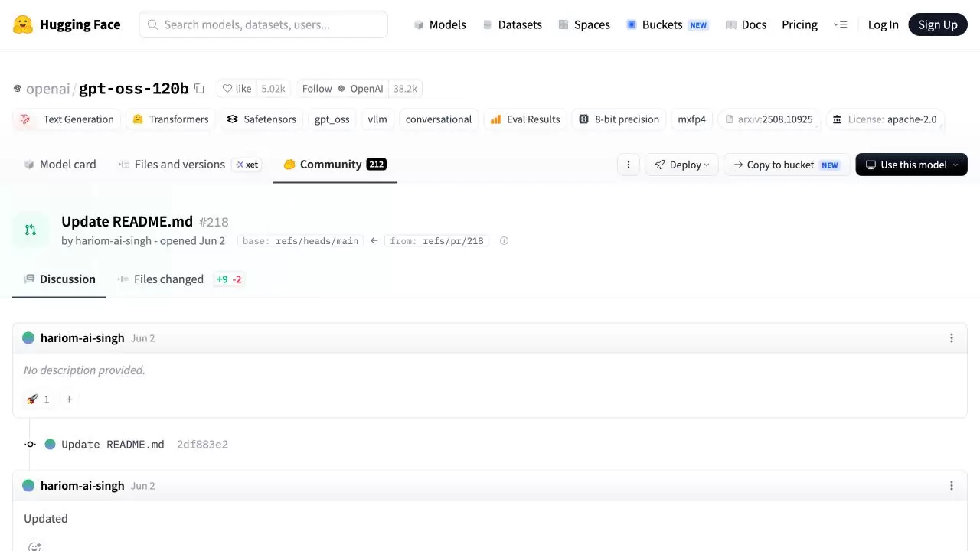The image size is (980, 551).
Task: Open the Docs page
Action: click(x=746, y=24)
